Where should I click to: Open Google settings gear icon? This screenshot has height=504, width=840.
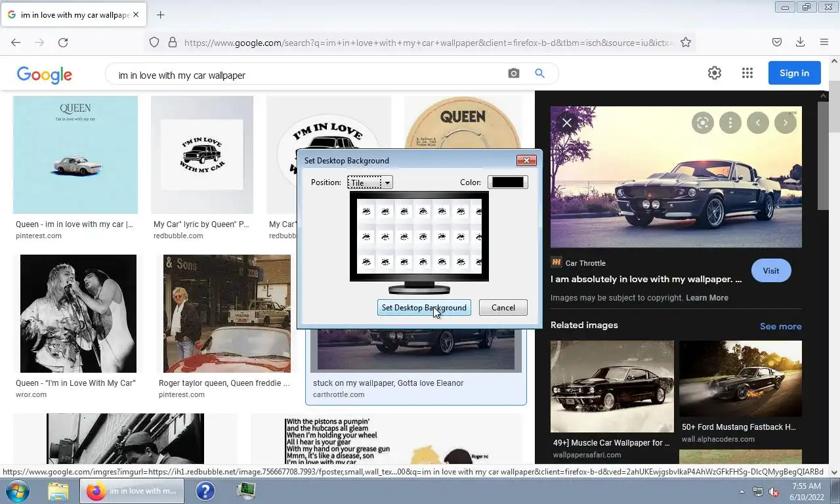(x=715, y=73)
